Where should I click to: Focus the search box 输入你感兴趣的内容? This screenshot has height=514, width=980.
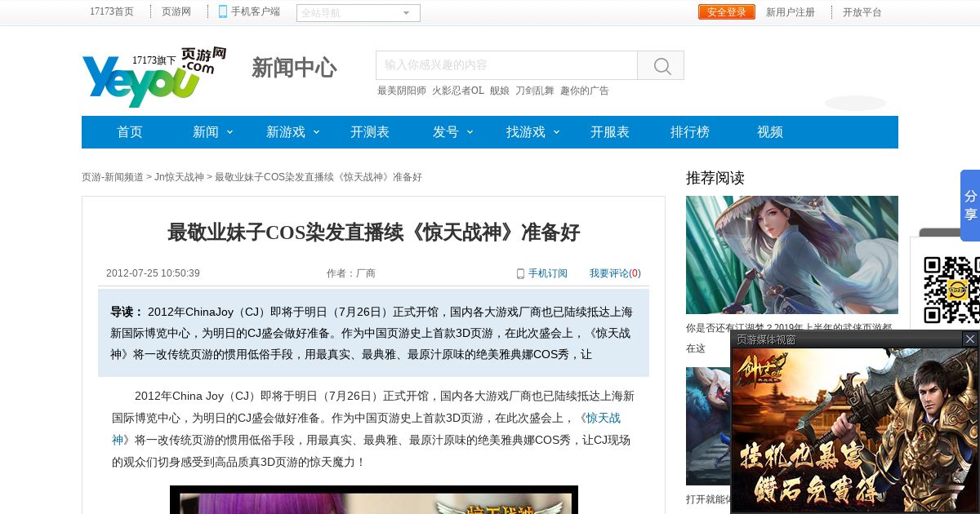click(x=506, y=65)
